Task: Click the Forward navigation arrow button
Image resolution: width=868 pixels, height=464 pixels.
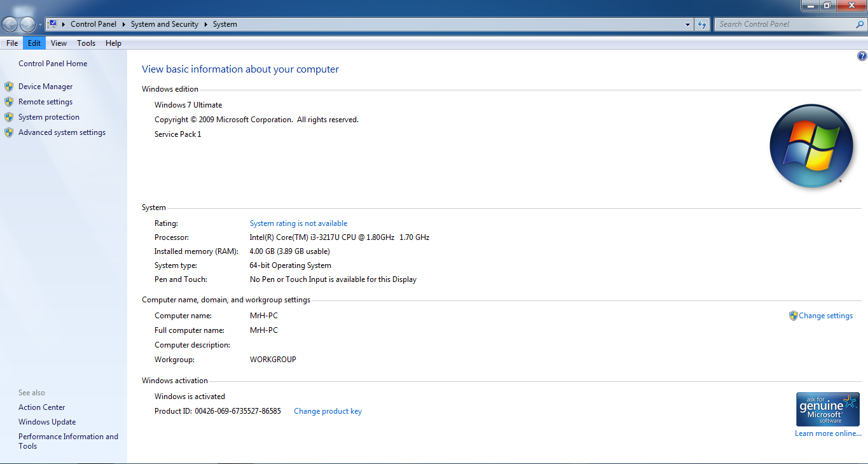Action: tap(27, 24)
